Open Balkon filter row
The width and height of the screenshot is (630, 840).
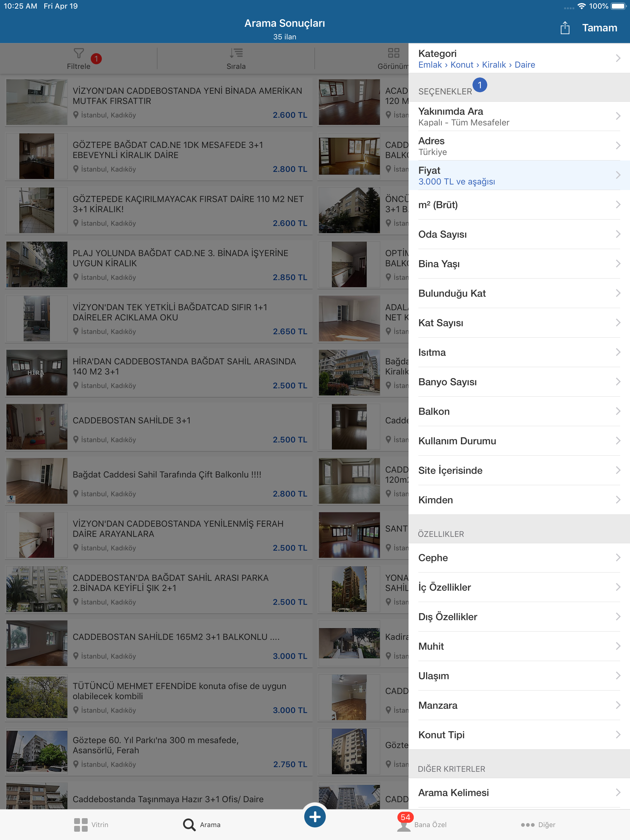coord(519,412)
